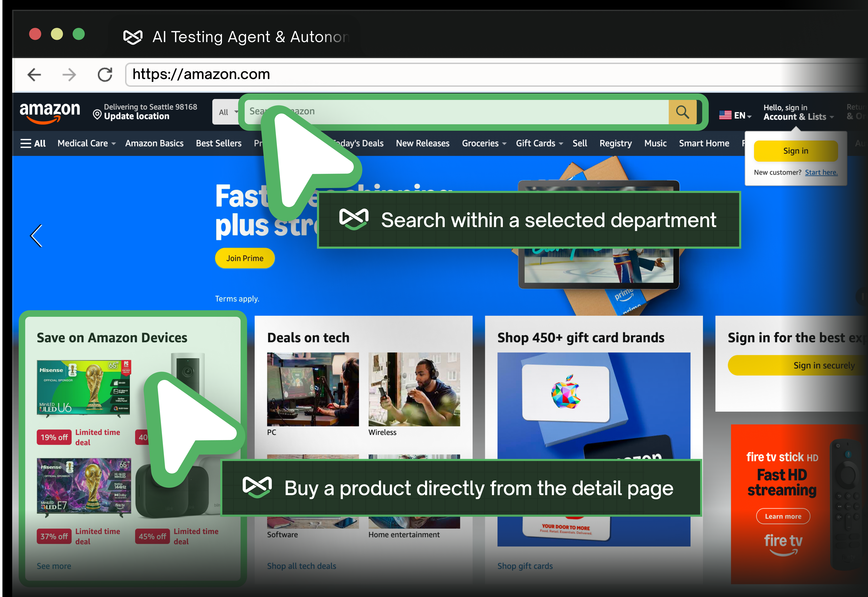Expand the Gift Cards menu

pyautogui.click(x=539, y=143)
